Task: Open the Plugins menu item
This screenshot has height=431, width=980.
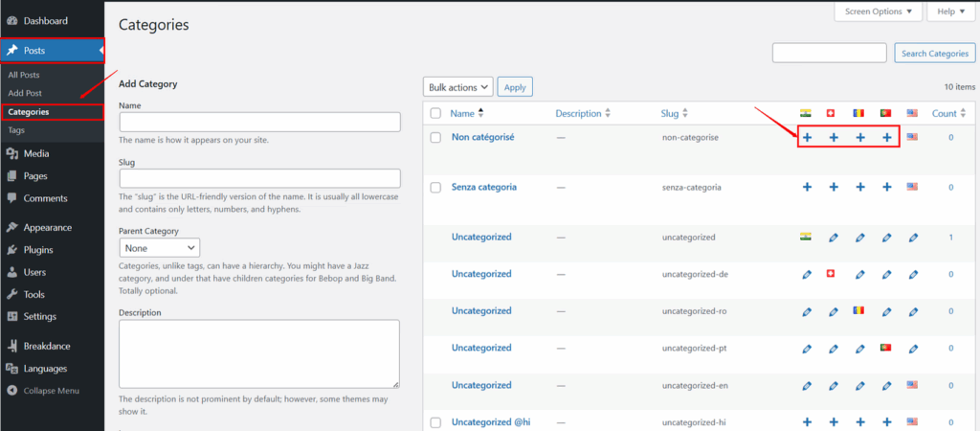Action: click(x=38, y=250)
